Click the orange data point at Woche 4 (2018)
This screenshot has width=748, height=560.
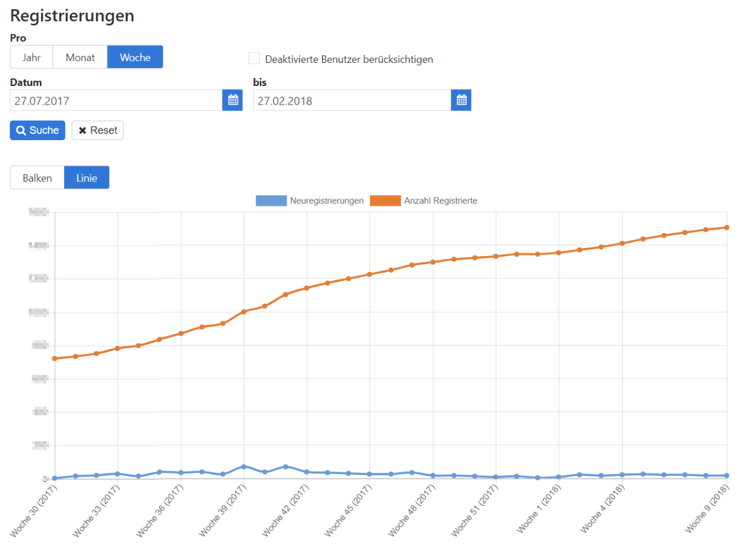[622, 243]
